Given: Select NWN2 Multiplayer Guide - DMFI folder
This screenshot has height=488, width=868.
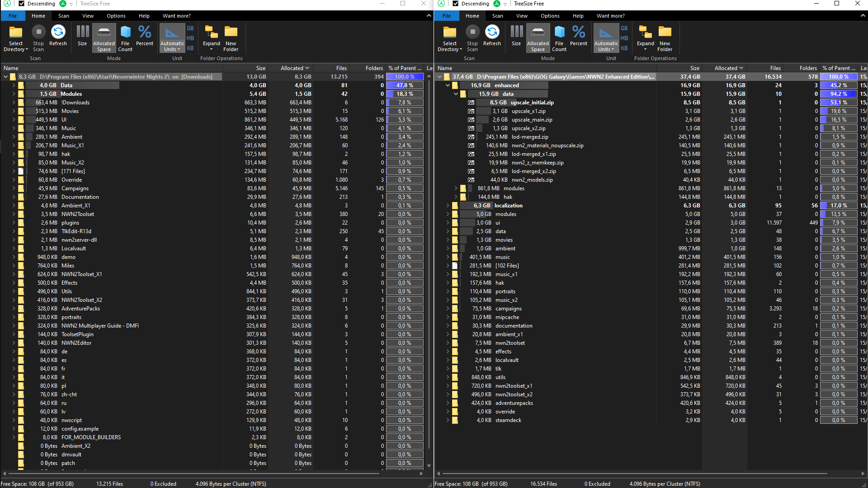Looking at the screenshot, I should (x=100, y=326).
